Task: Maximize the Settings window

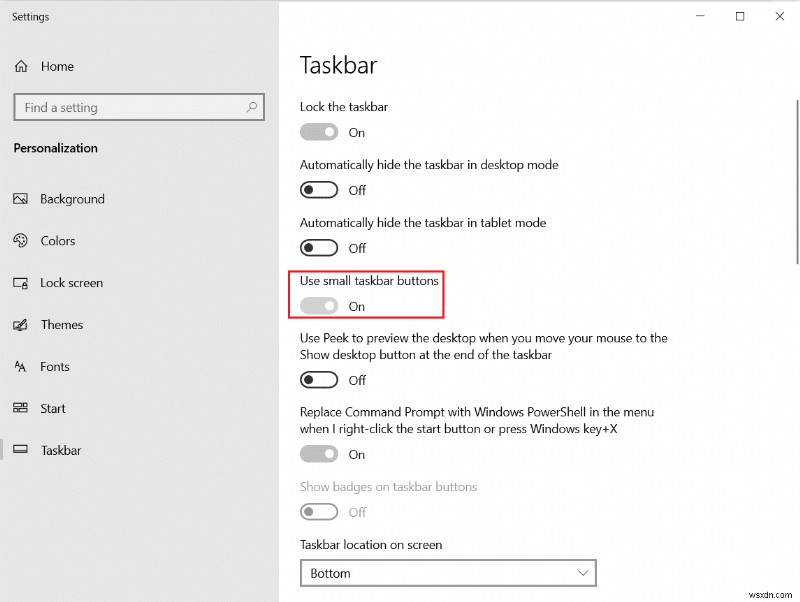Action: tap(740, 16)
